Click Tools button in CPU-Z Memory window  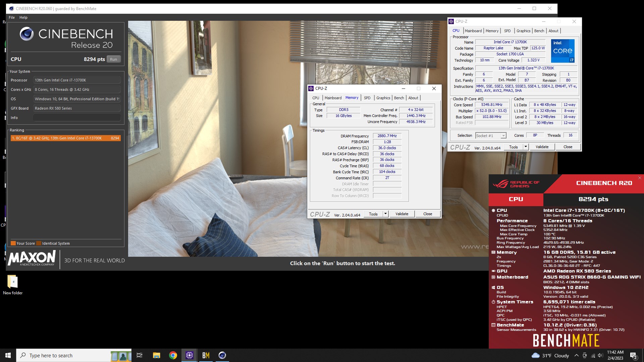point(373,214)
